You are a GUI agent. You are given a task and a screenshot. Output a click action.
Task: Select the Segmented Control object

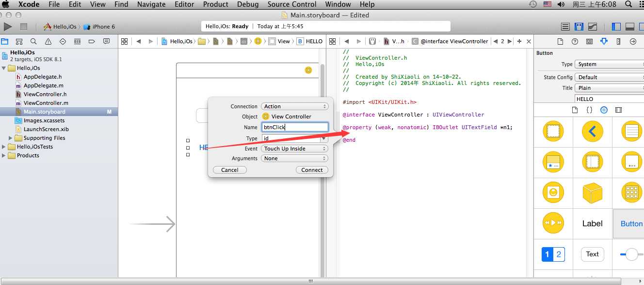pos(553,254)
